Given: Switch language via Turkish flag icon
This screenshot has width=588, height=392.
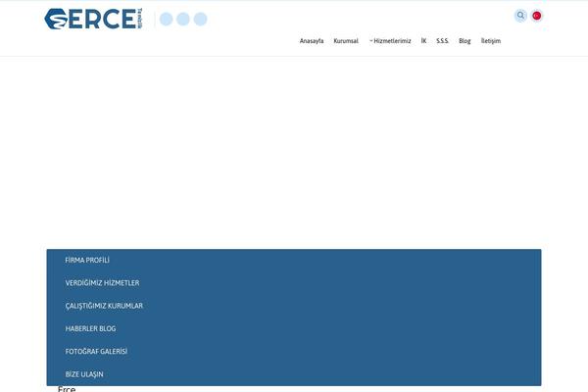Looking at the screenshot, I should pos(537,16).
